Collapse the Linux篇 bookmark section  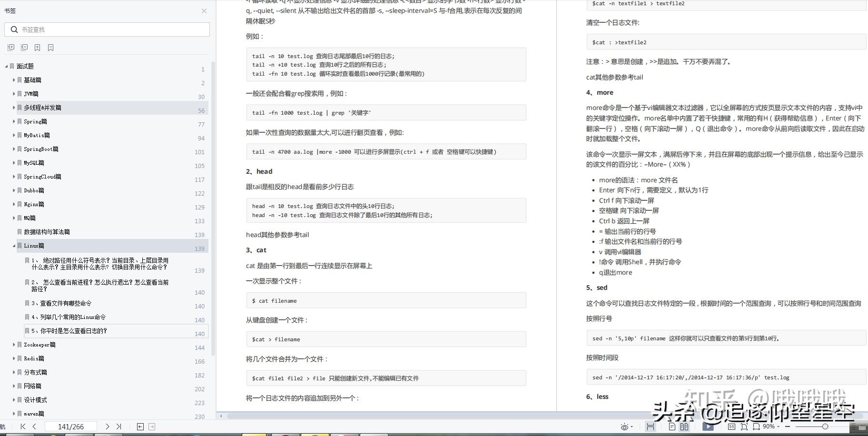click(14, 246)
